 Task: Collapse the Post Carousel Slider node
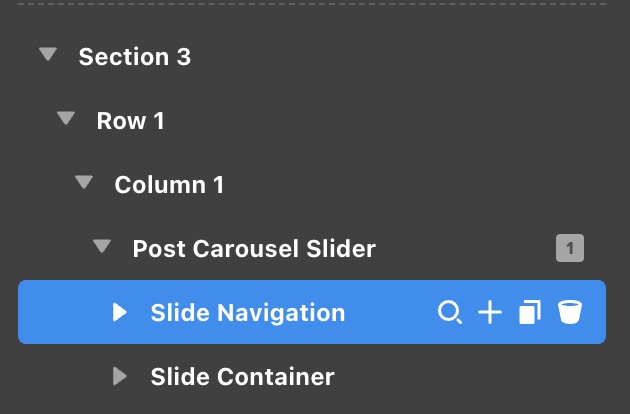(x=102, y=247)
